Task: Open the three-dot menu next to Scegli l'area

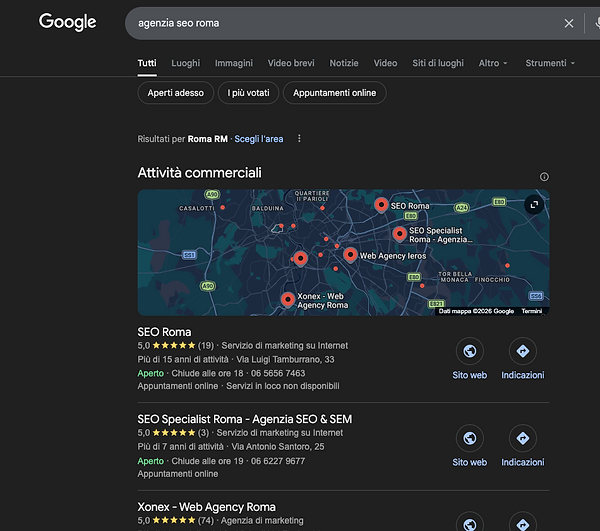Action: 299,139
